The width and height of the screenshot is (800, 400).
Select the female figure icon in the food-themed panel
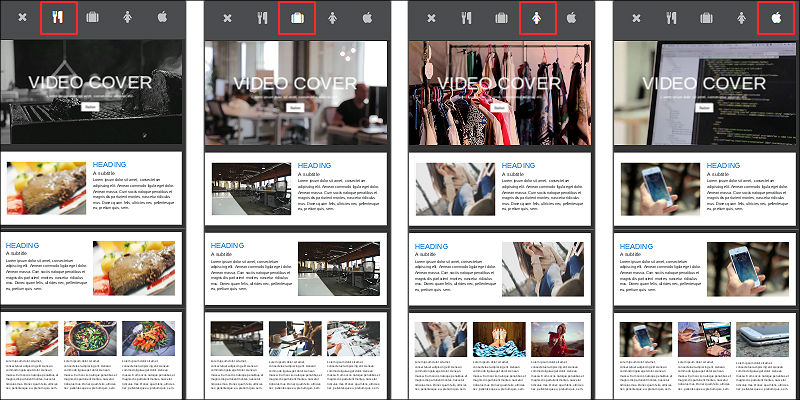128,17
